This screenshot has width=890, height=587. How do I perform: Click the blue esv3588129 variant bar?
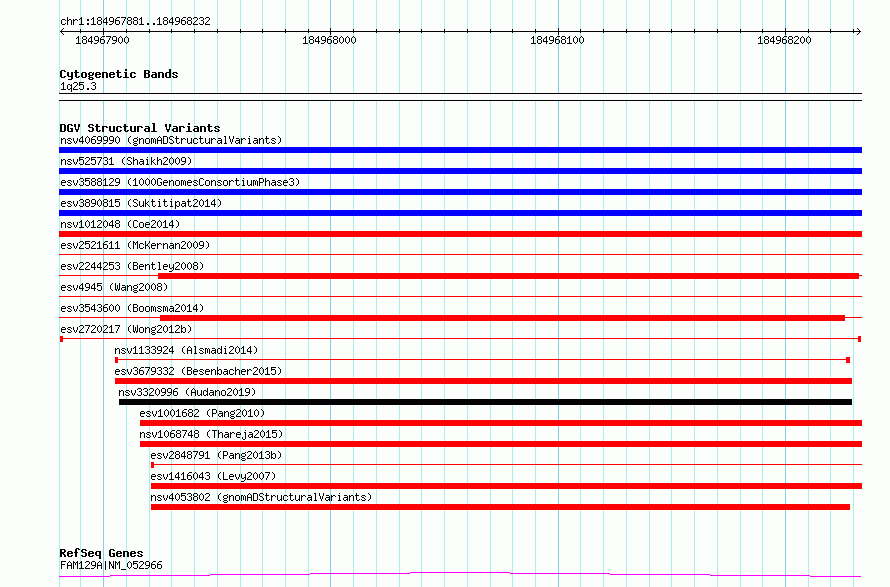click(x=460, y=192)
